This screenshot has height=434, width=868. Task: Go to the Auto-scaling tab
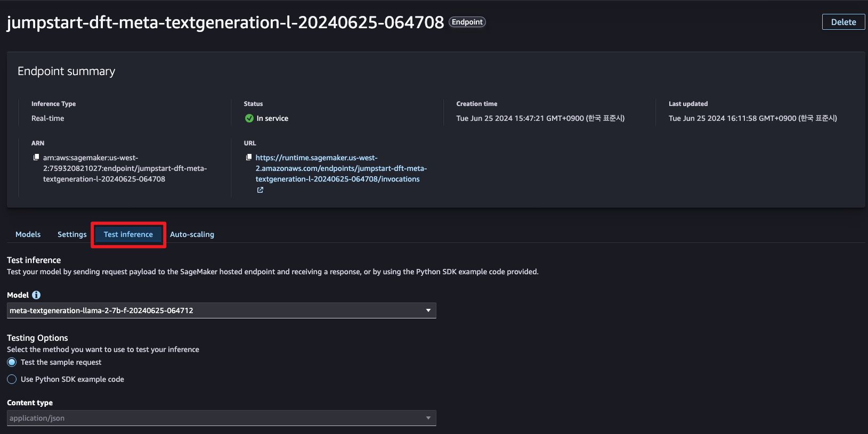click(192, 234)
